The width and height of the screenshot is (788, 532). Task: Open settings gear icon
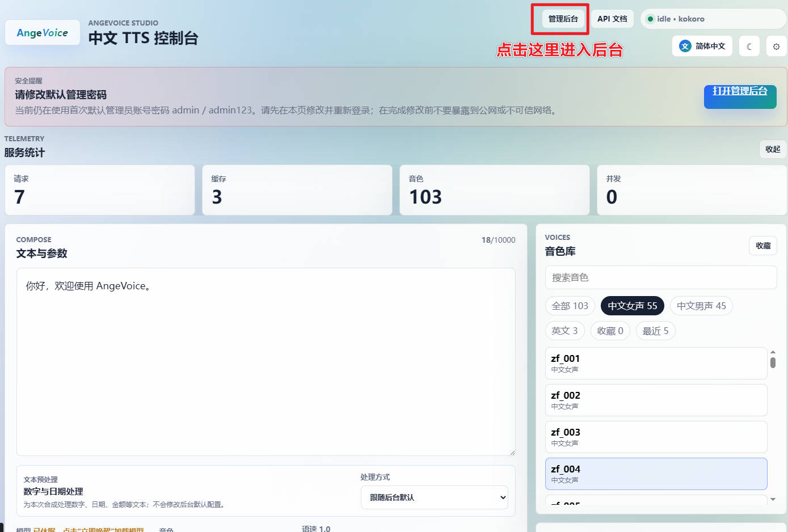coord(776,46)
